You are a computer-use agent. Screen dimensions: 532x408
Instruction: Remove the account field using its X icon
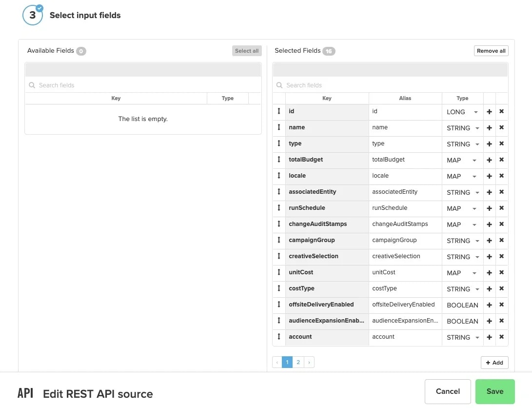point(501,337)
